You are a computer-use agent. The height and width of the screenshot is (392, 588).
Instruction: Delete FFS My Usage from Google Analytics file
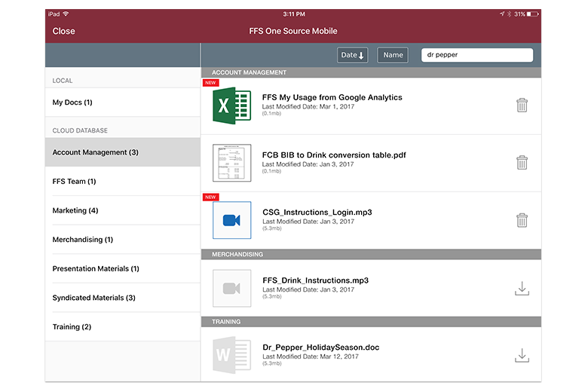522,106
